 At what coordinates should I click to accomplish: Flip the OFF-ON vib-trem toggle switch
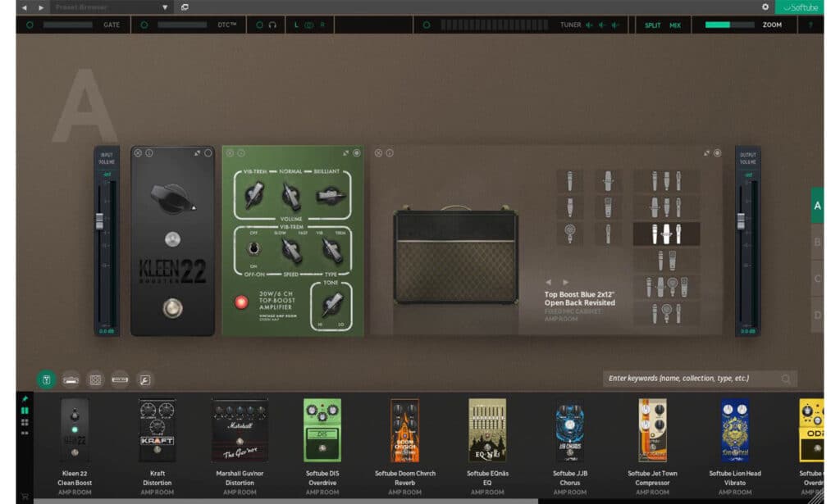click(x=254, y=249)
